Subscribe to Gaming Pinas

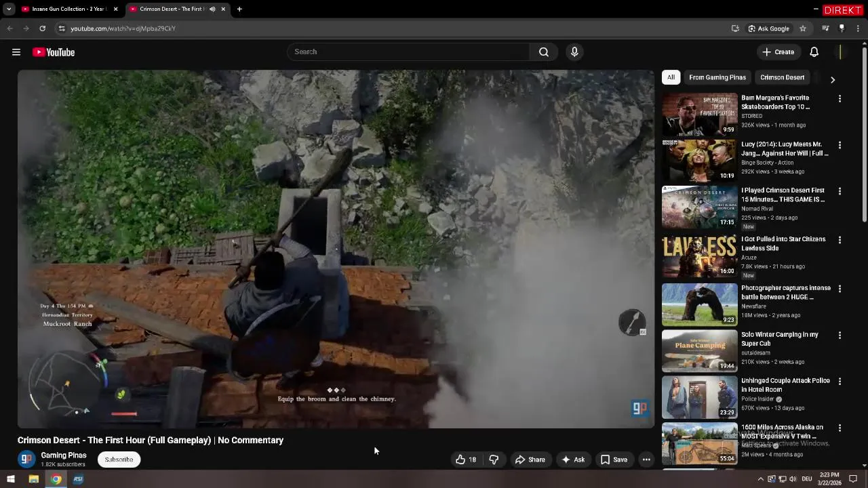point(119,460)
